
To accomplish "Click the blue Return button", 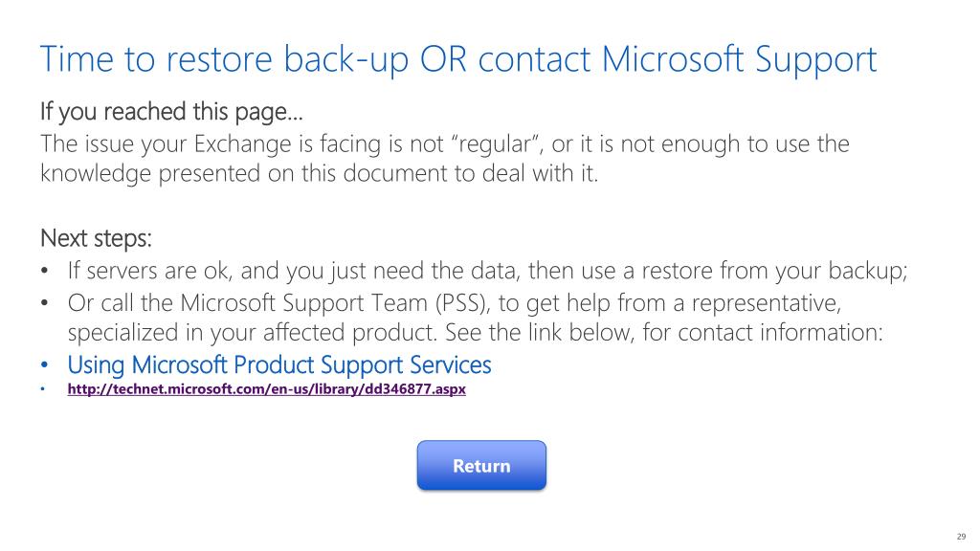I will 481,466.
